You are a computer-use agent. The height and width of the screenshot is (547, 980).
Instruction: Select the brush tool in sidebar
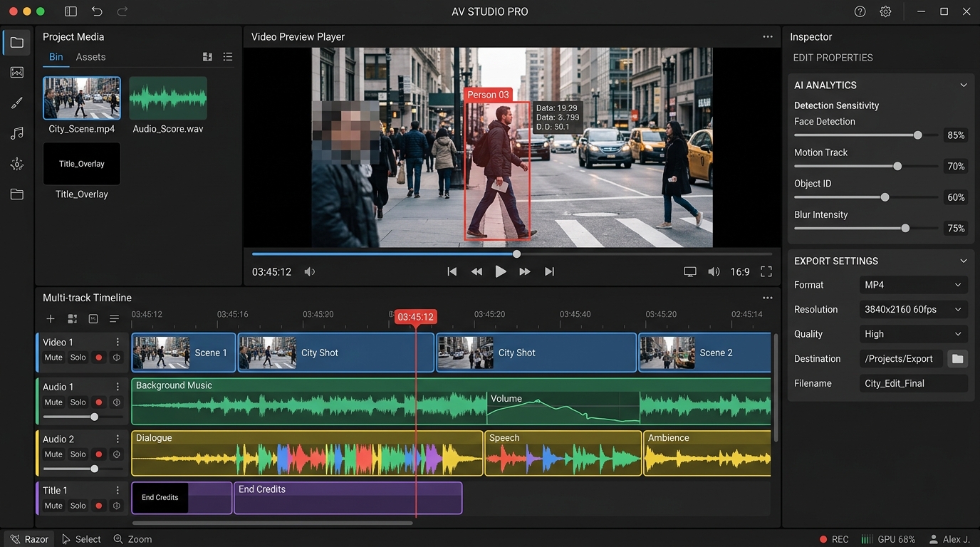coord(17,103)
